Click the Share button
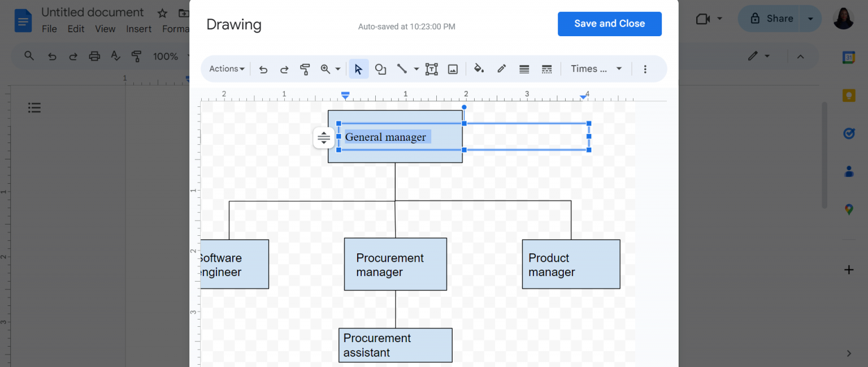 (775, 18)
